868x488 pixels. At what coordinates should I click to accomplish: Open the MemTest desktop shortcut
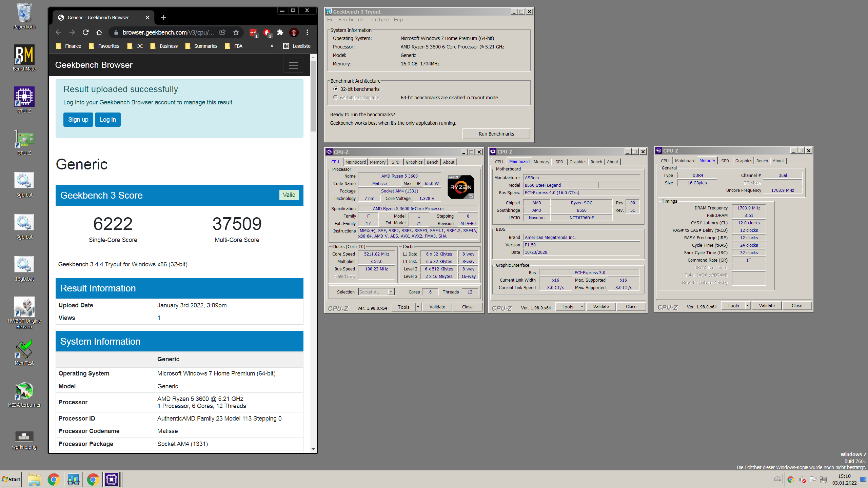tap(24, 352)
